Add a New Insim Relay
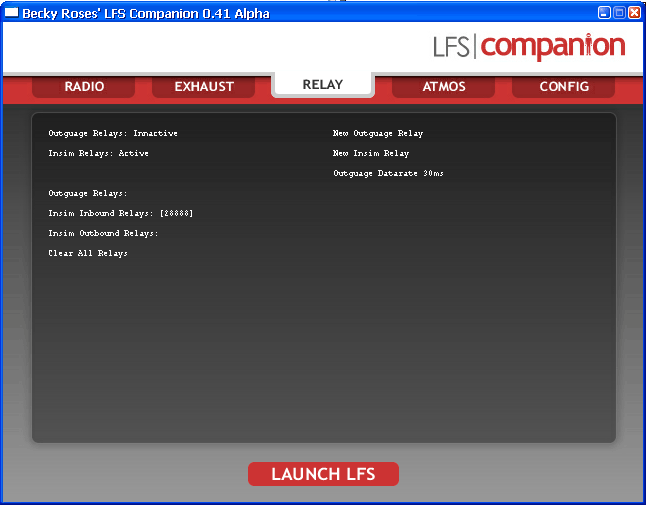This screenshot has height=505, width=646. 371,153
